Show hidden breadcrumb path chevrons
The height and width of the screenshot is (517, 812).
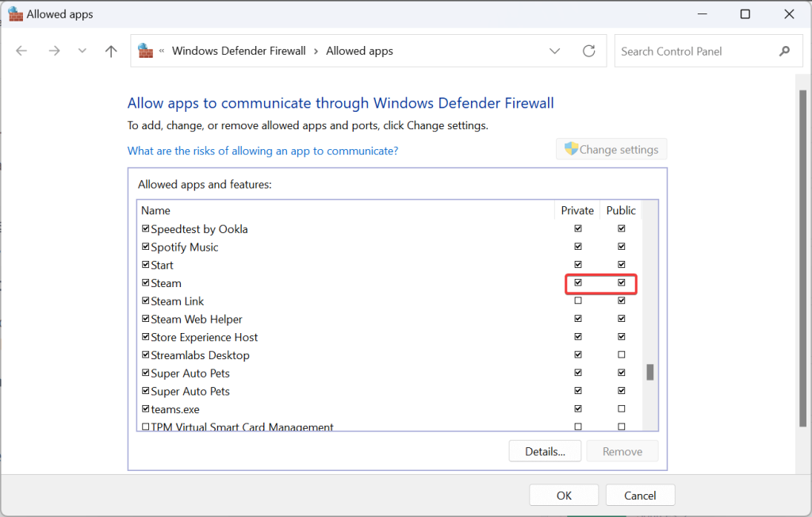pos(162,51)
